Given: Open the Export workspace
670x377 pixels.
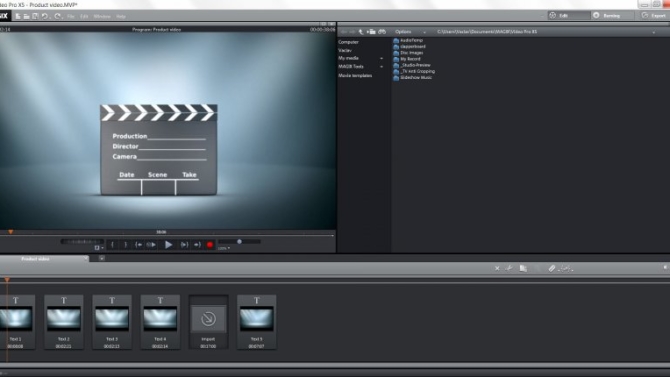Looking at the screenshot, I should click(x=654, y=16).
